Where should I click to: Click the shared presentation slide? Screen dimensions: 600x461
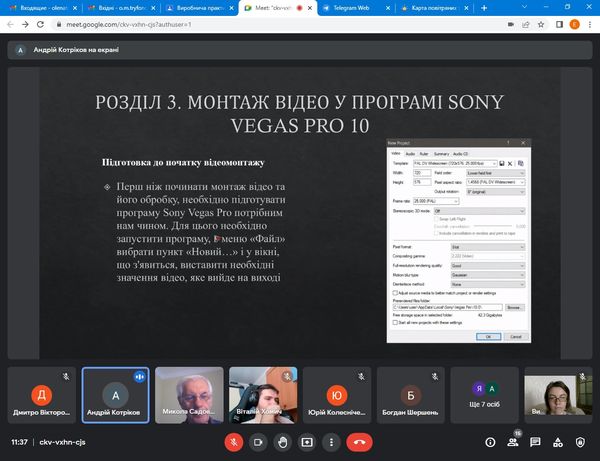tap(300, 213)
